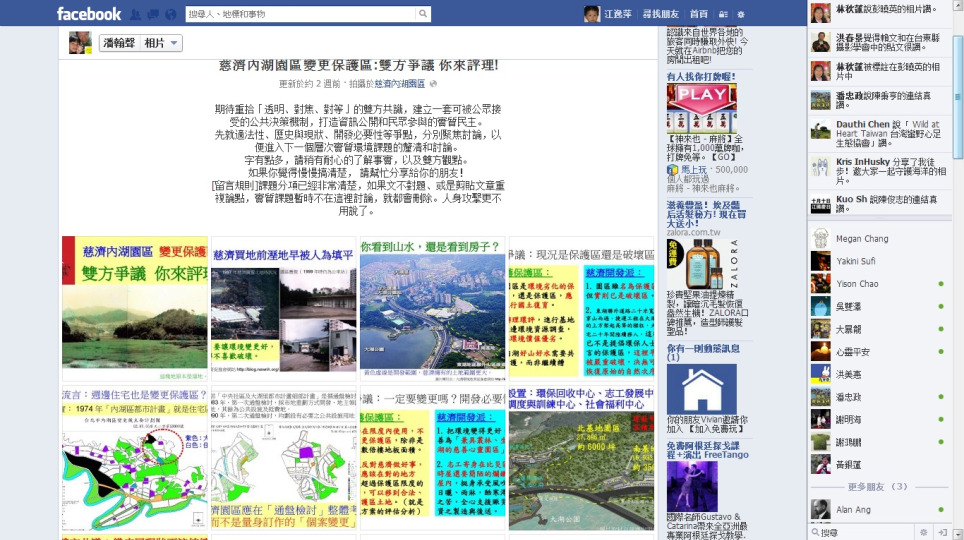Open the 慈濟內湖園區 location link
Image resolution: width=964 pixels, height=540 pixels.
(399, 84)
